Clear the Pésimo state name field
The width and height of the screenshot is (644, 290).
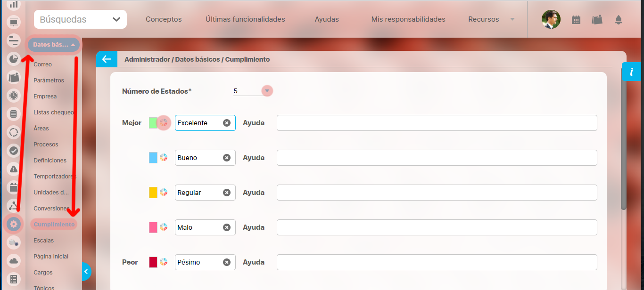pos(227,262)
